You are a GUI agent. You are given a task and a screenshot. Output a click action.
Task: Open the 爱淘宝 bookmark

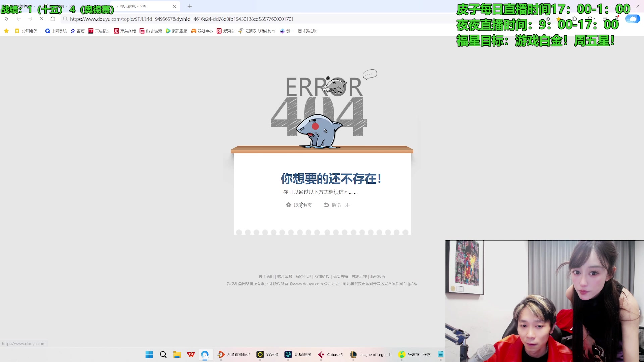(x=225, y=31)
